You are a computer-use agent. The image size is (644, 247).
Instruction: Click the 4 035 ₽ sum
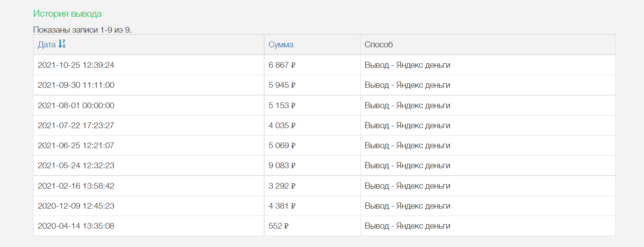[282, 125]
